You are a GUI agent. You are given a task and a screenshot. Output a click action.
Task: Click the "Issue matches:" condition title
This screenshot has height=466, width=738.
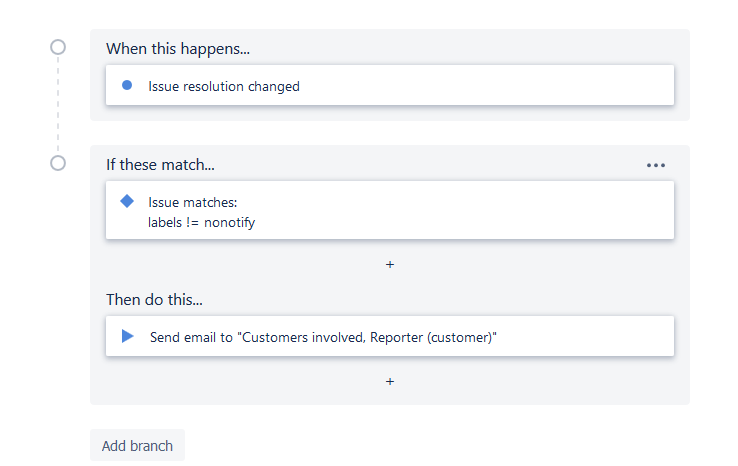point(193,203)
